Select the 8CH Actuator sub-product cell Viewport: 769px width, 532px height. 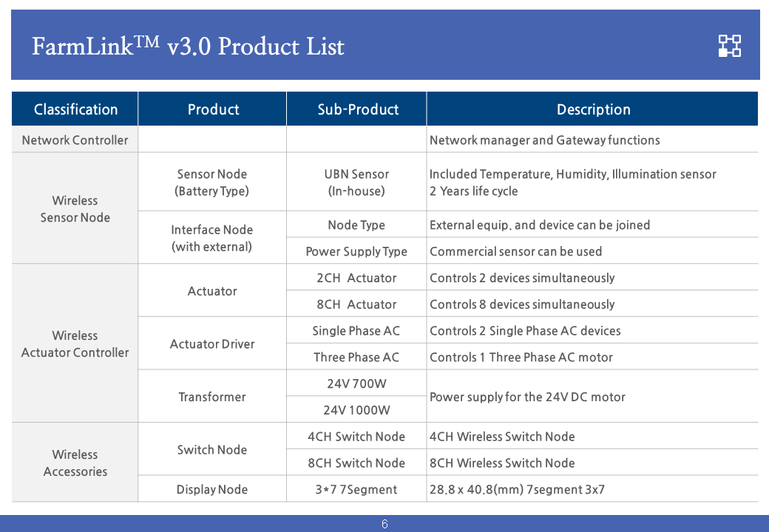coord(356,304)
